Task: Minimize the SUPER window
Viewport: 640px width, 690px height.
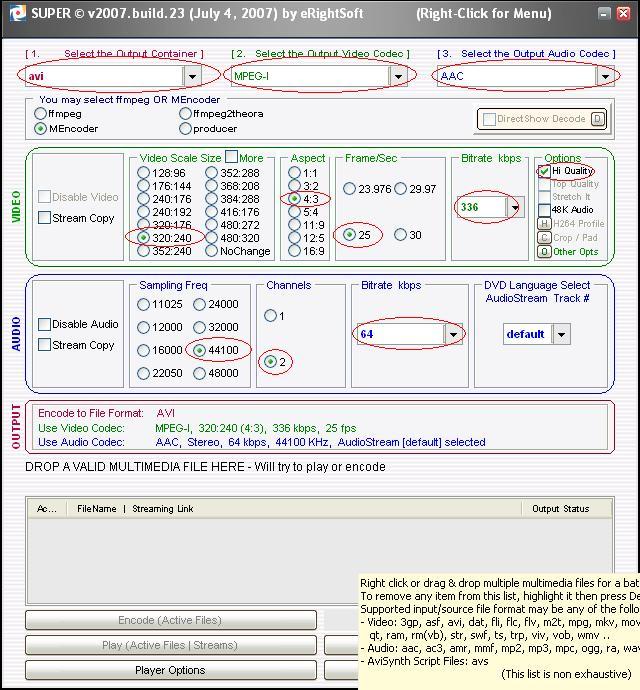Action: click(604, 13)
